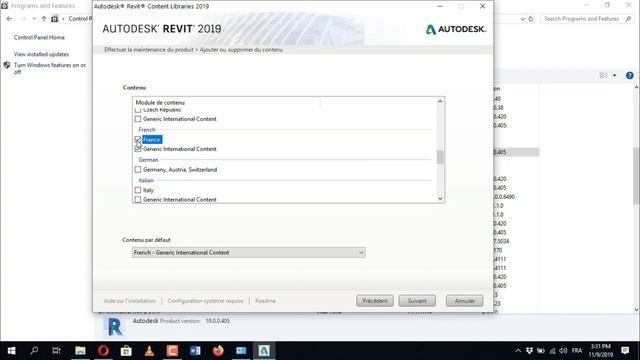Screen dimensions: 640x360
Task: Open Microsoft Store taskbar icon
Action: [126, 351]
